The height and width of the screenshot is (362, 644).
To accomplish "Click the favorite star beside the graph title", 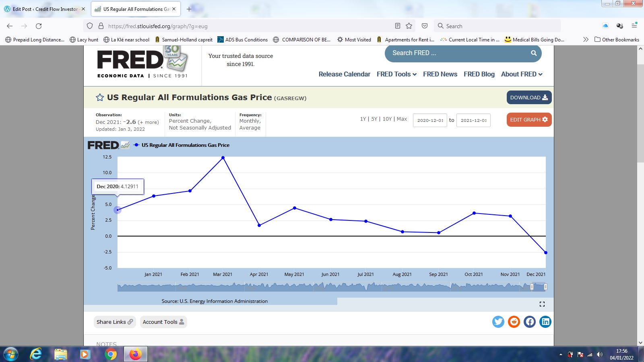I will (x=100, y=97).
